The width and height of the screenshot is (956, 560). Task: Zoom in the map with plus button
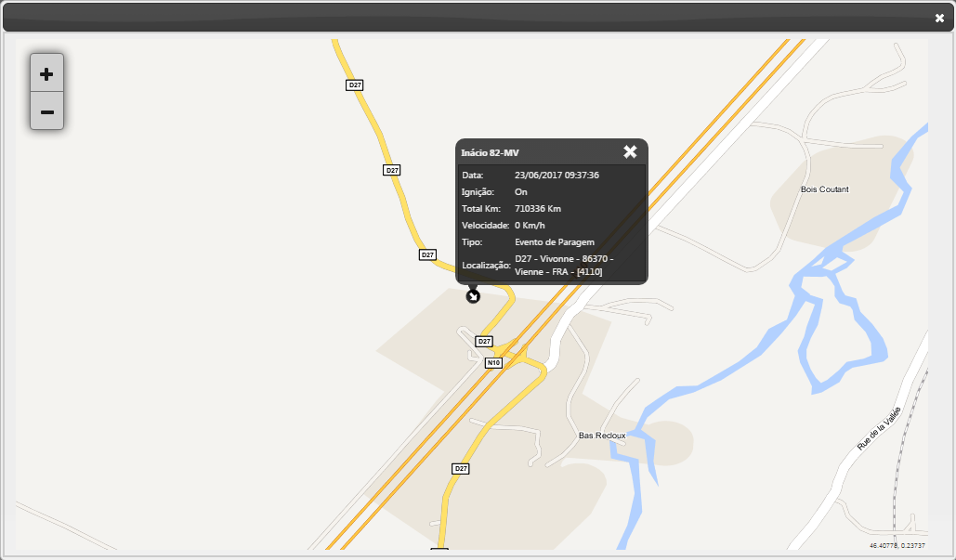click(x=47, y=73)
